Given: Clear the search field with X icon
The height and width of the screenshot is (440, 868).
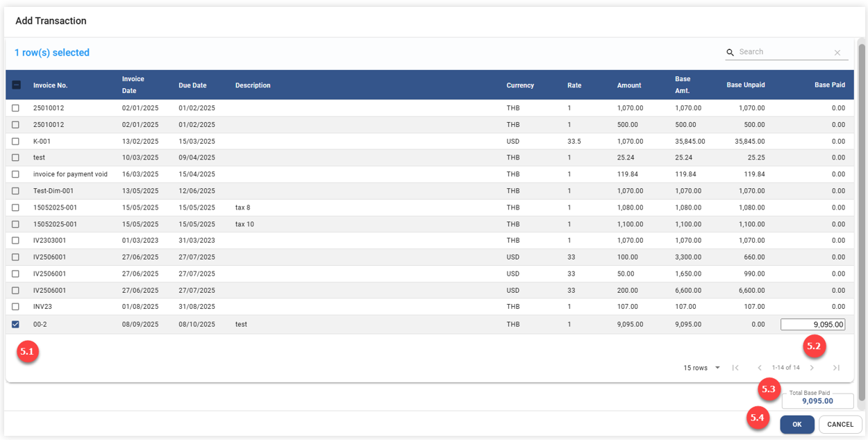Looking at the screenshot, I should pos(837,53).
